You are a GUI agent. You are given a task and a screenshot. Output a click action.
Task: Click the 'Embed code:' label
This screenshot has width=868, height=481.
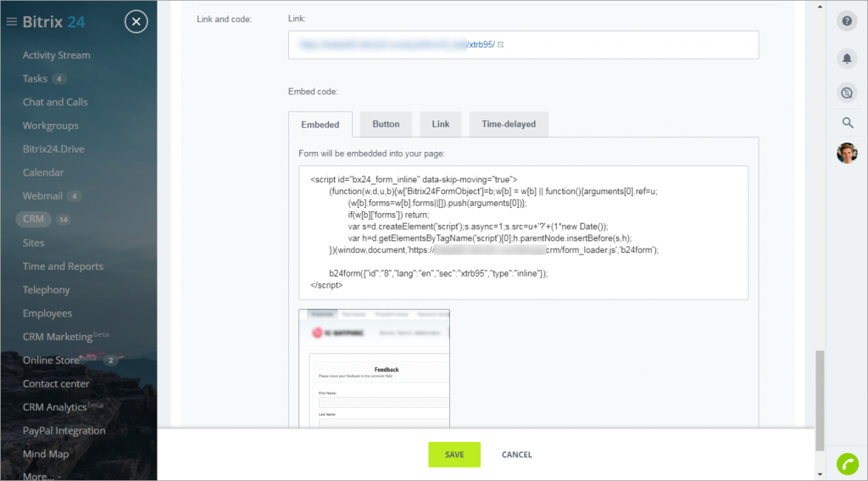313,92
